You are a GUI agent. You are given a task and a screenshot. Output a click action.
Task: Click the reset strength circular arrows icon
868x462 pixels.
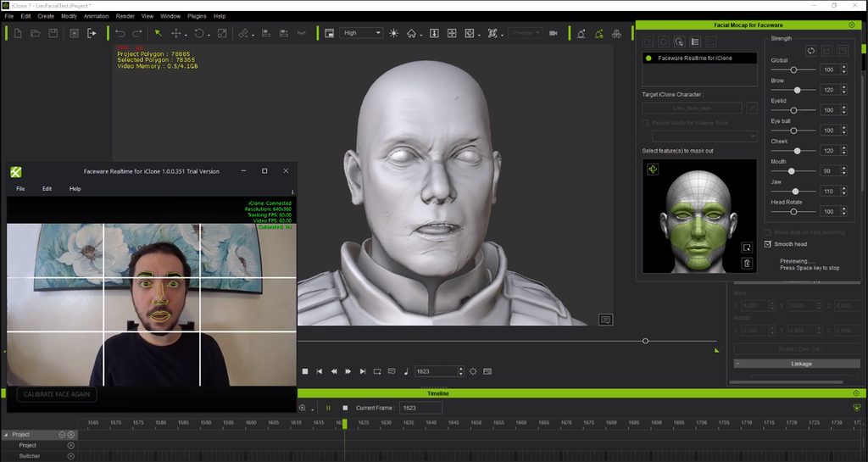(811, 52)
